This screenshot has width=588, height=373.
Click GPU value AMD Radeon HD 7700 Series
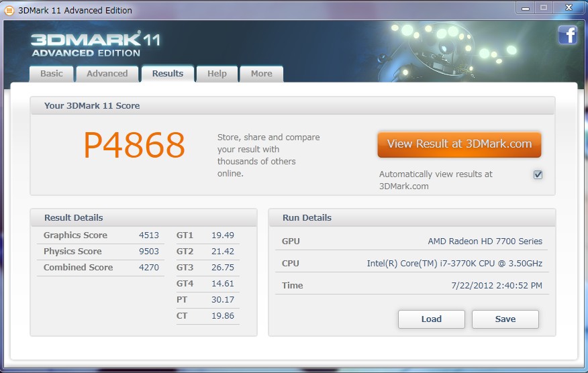click(x=485, y=241)
